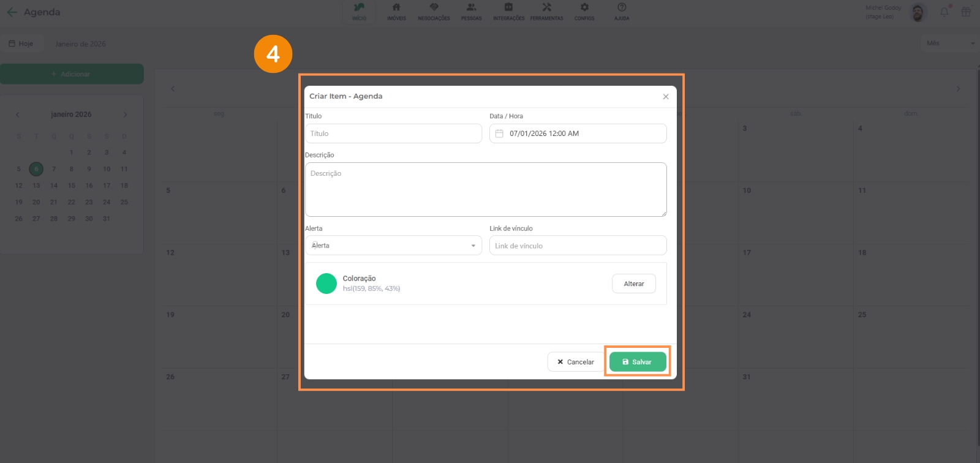This screenshot has height=463, width=980.
Task: Close the Criar Item dialog
Action: coord(666,97)
